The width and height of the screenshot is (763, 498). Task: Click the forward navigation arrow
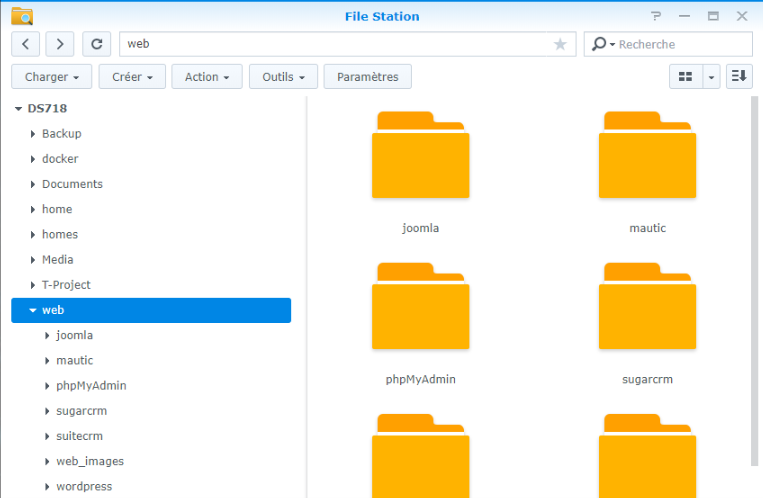pos(60,44)
